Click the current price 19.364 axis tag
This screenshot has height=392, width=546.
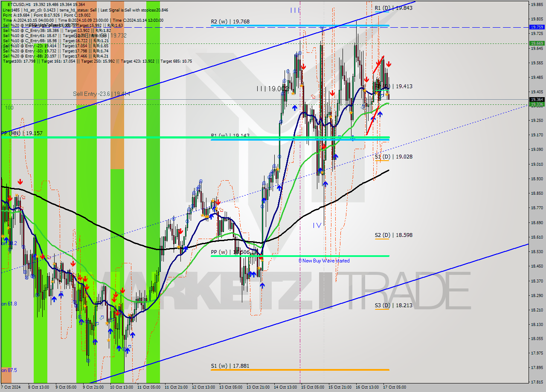coord(537,99)
